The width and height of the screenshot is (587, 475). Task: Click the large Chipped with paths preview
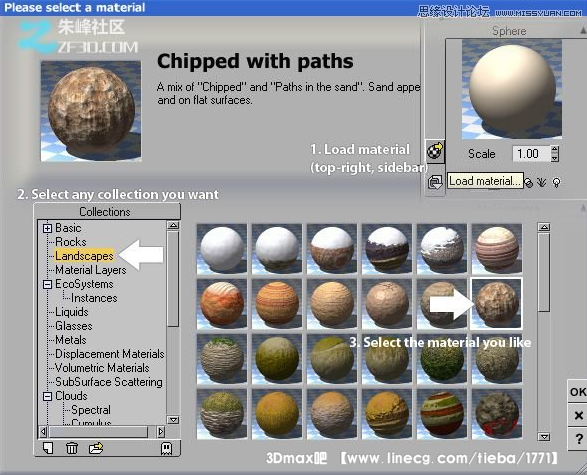coord(91,111)
